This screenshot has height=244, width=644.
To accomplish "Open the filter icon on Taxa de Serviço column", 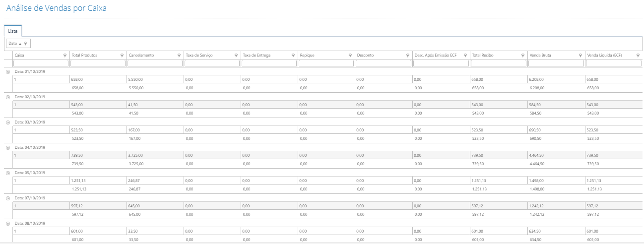I will 236,56.
